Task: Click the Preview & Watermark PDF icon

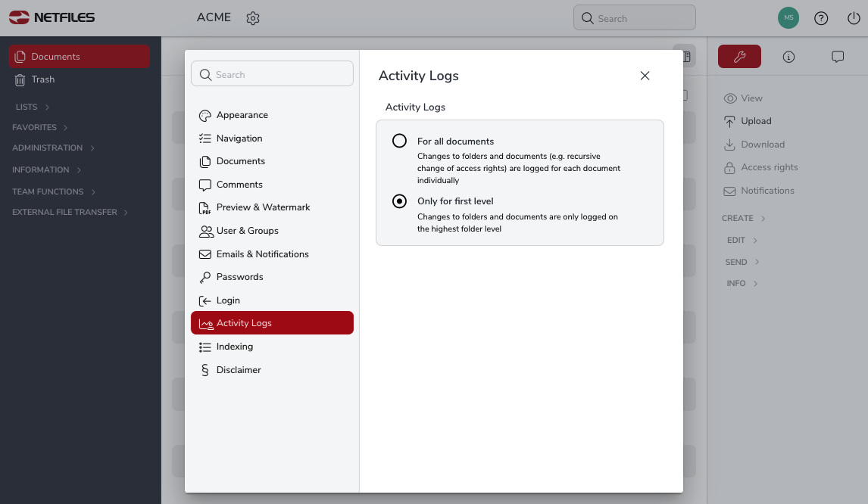Action: click(x=205, y=208)
